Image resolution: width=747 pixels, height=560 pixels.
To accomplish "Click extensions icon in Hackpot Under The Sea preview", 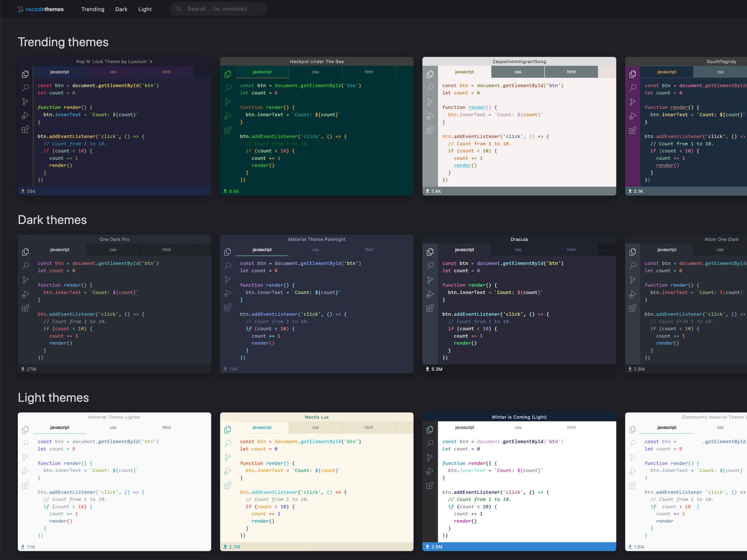I will tap(227, 130).
